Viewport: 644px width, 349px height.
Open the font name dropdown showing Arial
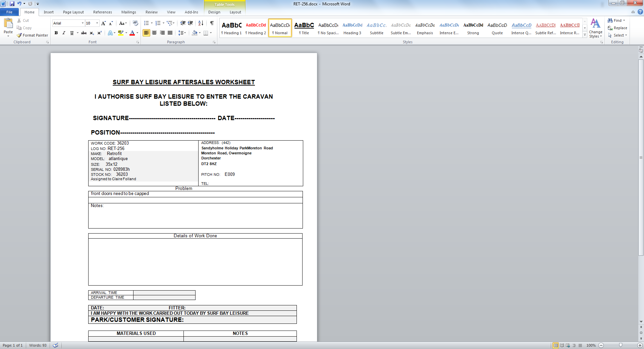click(68, 23)
